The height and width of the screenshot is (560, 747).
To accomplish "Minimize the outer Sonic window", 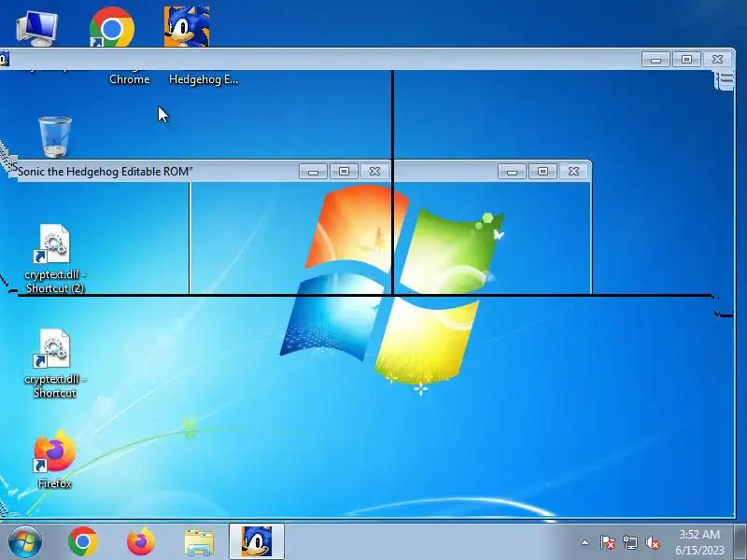I will 656,60.
